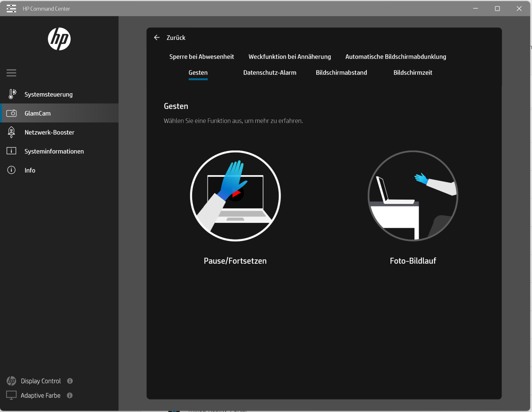Viewport: 532px width, 412px height.
Task: Launch Display Control from sidebar
Action: point(40,381)
